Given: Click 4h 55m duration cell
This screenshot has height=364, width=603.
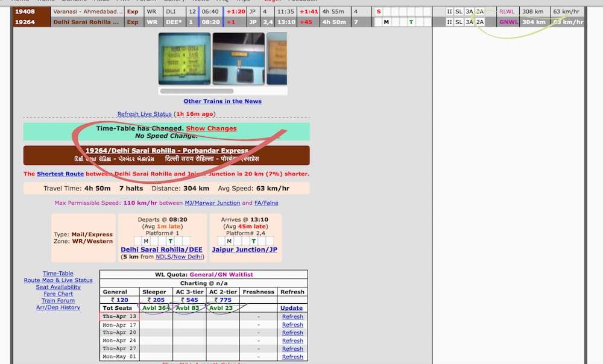Looking at the screenshot, I should click(333, 11).
